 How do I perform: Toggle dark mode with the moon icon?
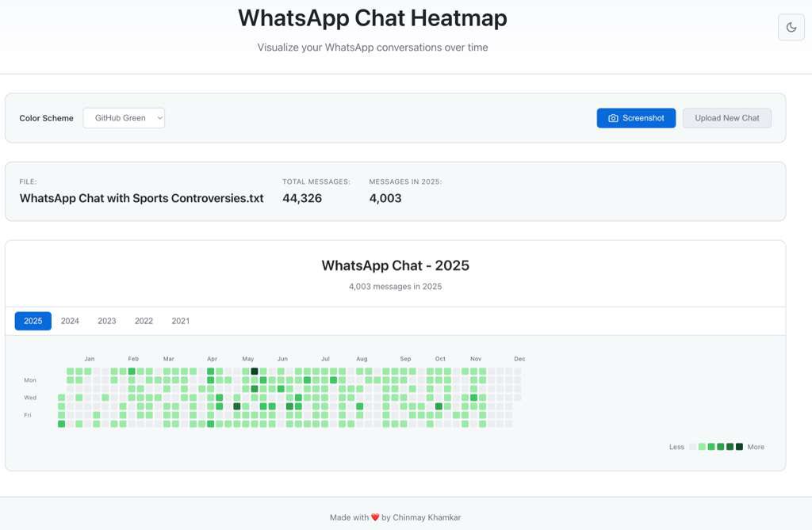[791, 28]
